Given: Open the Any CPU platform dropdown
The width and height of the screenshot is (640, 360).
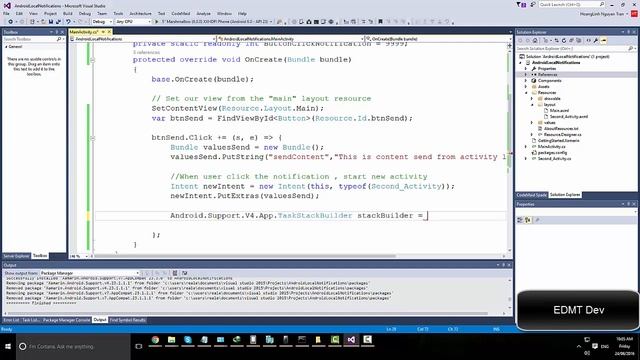Looking at the screenshot, I should (x=133, y=22).
